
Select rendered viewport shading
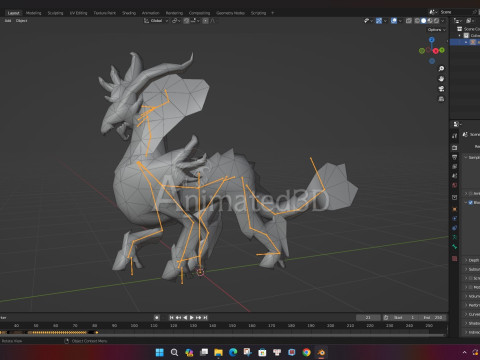tap(436, 21)
